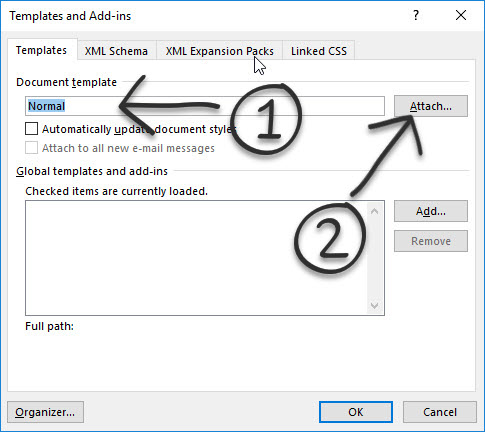Select the Linked CSS tab
This screenshot has width=485, height=432.
coord(319,51)
